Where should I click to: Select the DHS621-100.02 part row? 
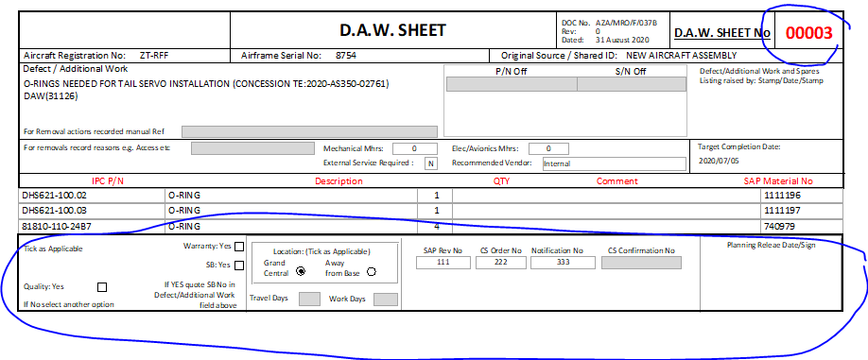(431, 196)
